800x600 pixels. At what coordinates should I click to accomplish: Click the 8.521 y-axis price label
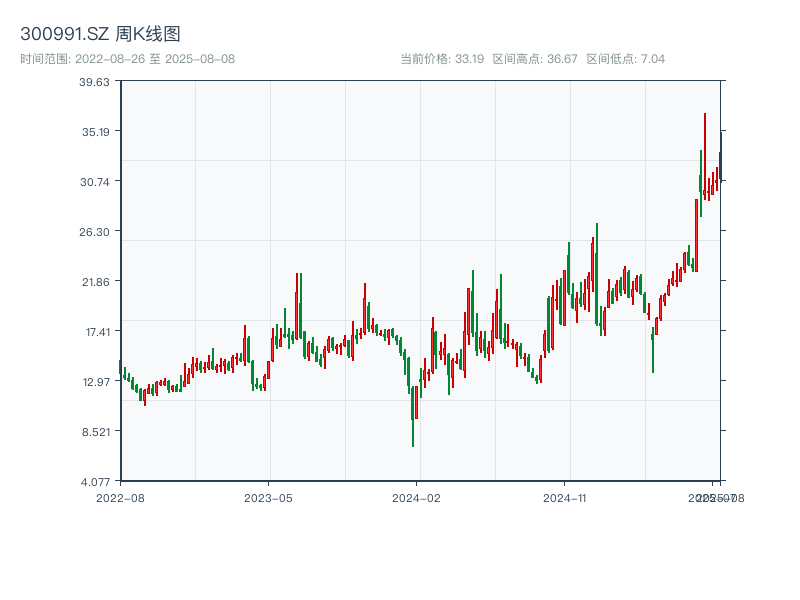click(x=95, y=432)
